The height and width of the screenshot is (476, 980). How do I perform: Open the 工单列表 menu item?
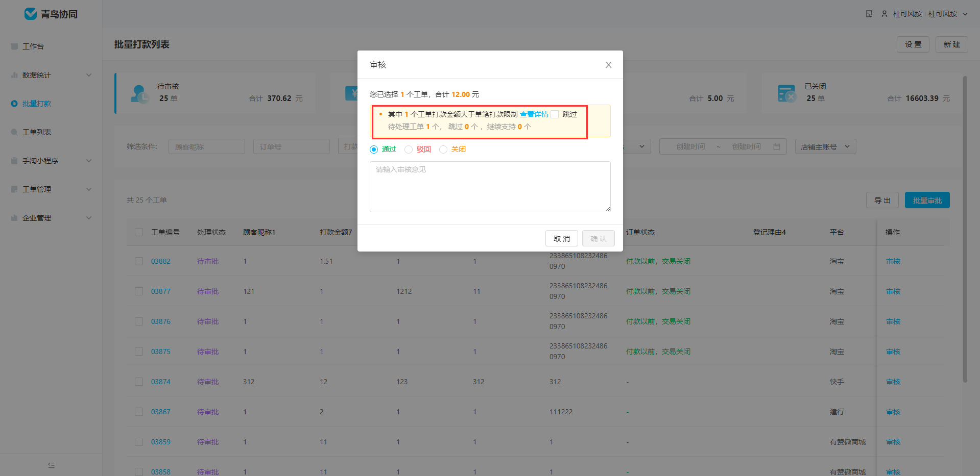pyautogui.click(x=51, y=132)
